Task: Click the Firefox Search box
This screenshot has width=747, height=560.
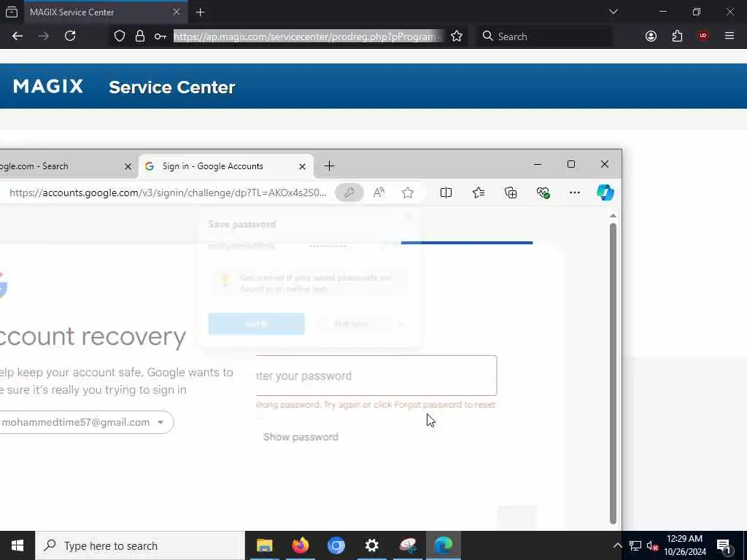Action: (x=544, y=36)
